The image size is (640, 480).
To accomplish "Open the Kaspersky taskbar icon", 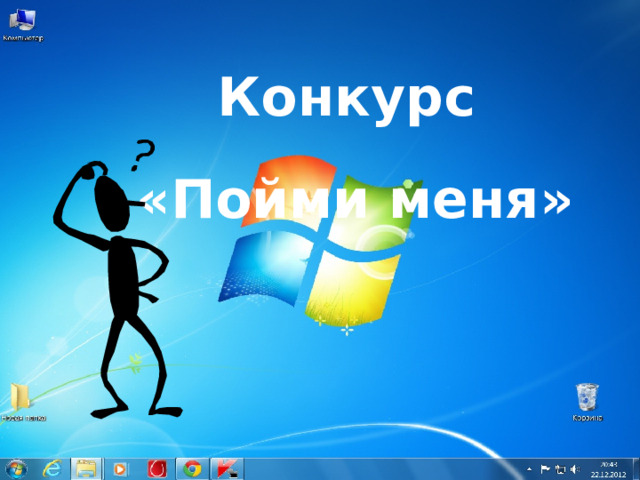I will 227,469.
